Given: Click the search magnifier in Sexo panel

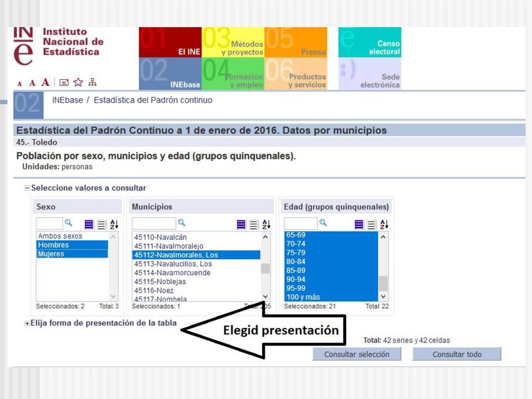Looking at the screenshot, I should [x=69, y=223].
